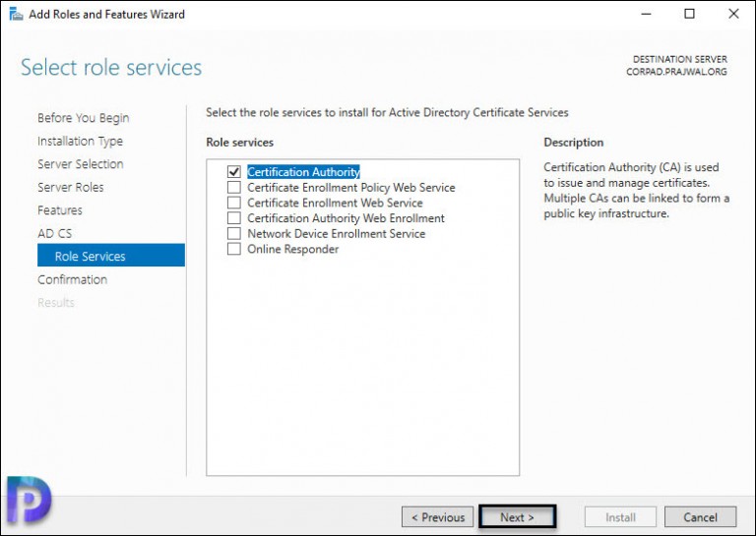Maximize the wizard window
Image resolution: width=756 pixels, height=536 pixels.
click(689, 14)
